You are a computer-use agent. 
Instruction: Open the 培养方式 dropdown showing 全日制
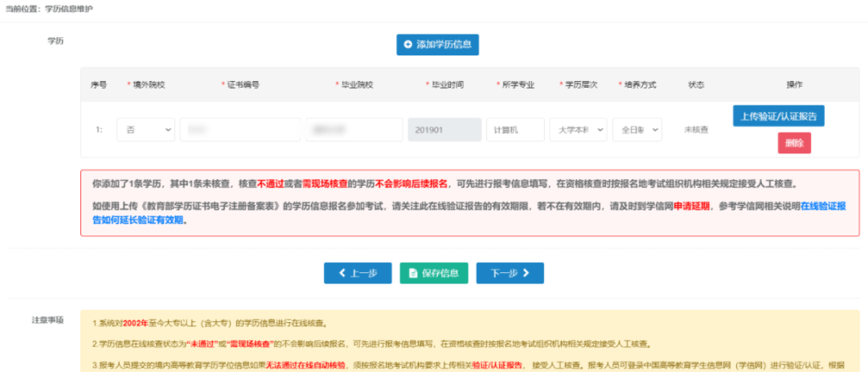coord(637,129)
